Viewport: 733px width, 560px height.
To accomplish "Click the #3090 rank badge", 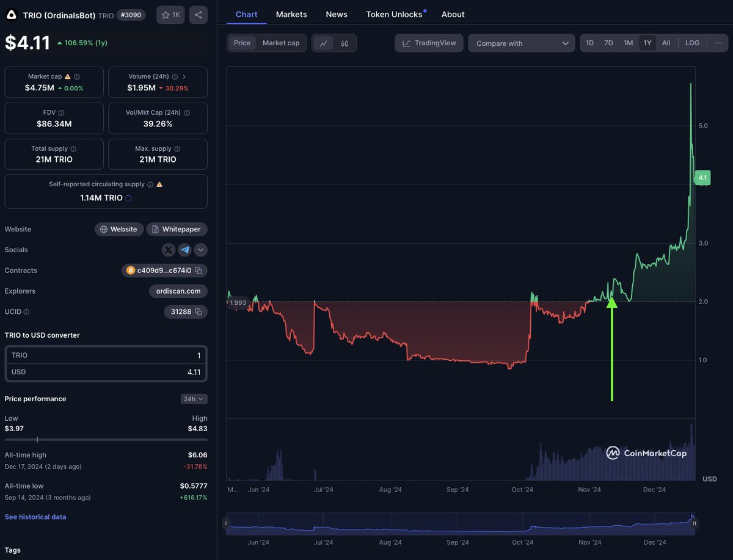I will pyautogui.click(x=131, y=15).
